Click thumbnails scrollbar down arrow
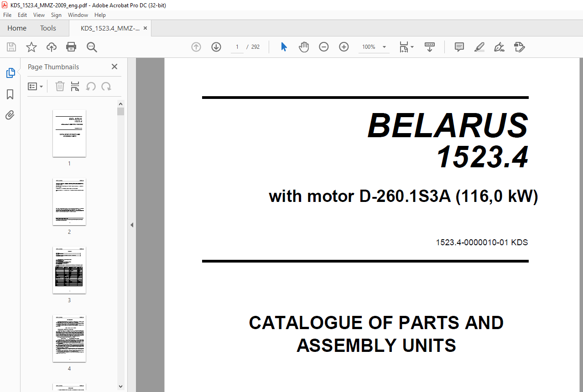This screenshot has width=583, height=392. point(120,386)
